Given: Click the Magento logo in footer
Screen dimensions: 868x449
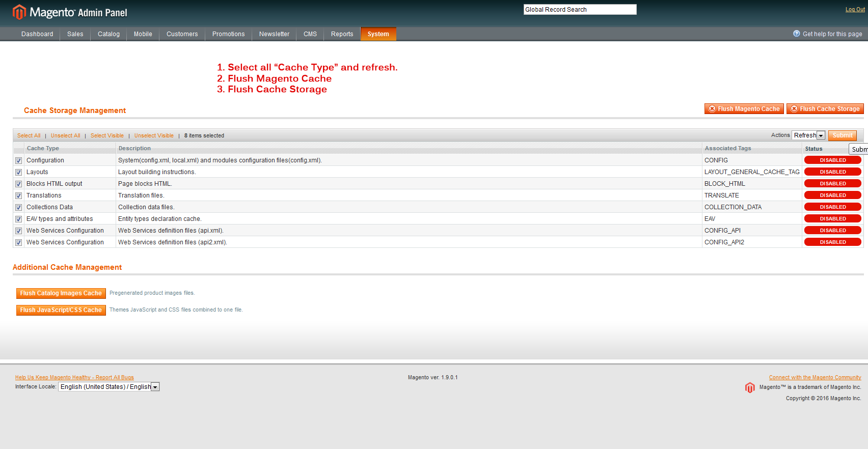Looking at the screenshot, I should coord(750,387).
